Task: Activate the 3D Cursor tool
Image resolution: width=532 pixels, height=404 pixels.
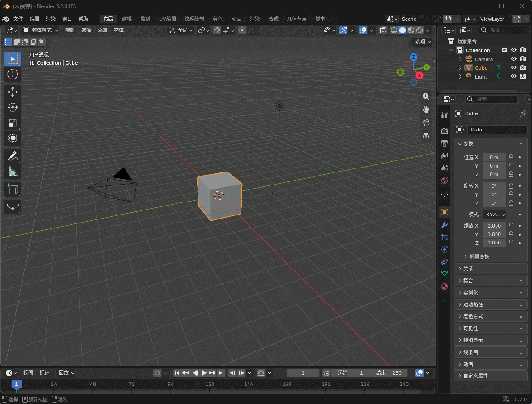Action: point(12,74)
